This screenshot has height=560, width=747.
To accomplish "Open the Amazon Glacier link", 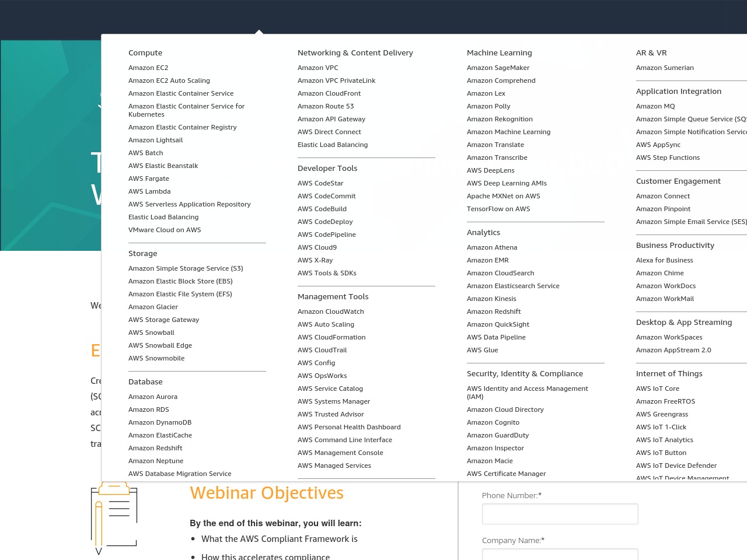I will click(x=153, y=307).
